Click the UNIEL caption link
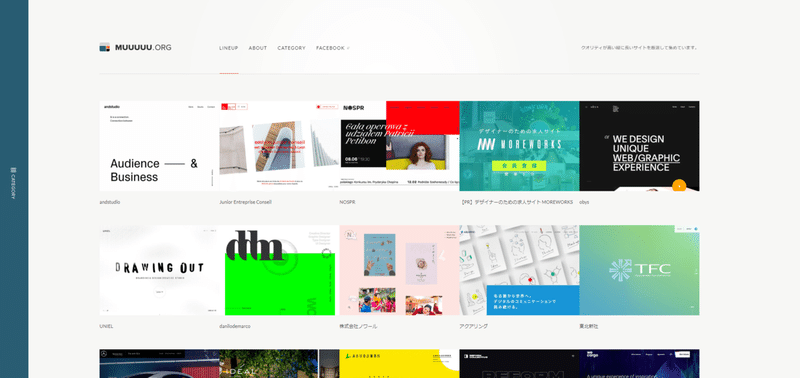800x378 pixels. 106,326
